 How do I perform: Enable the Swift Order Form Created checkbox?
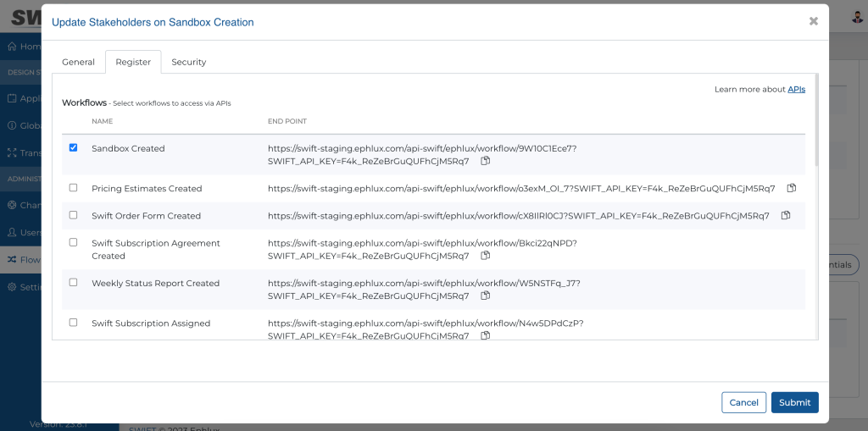tap(73, 215)
